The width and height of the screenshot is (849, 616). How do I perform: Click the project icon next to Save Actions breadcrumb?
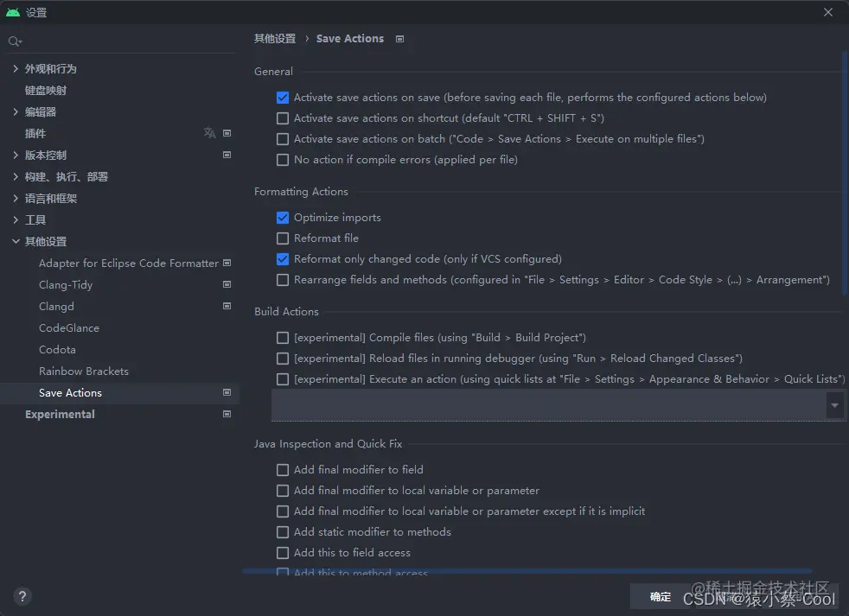pos(399,39)
